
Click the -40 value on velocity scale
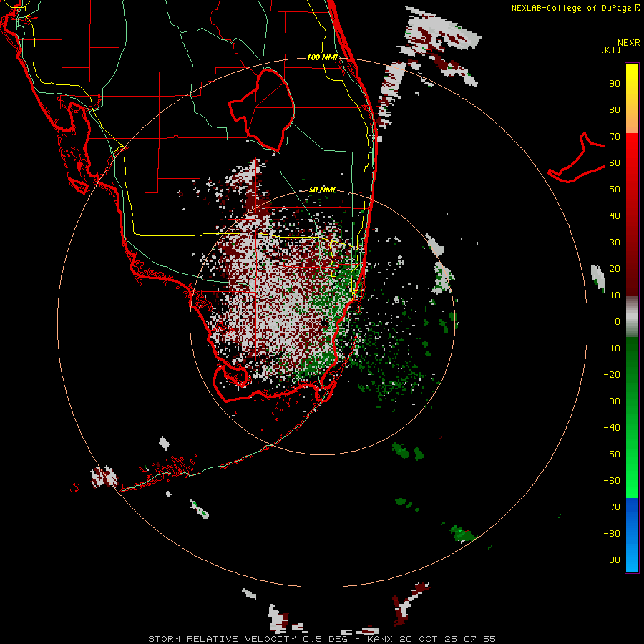pyautogui.click(x=612, y=428)
